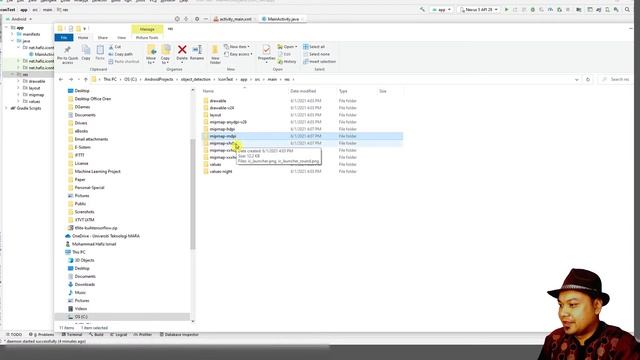640x360 pixels.
Task: Click Machine Learning Project in navigation pane
Action: 97,171
